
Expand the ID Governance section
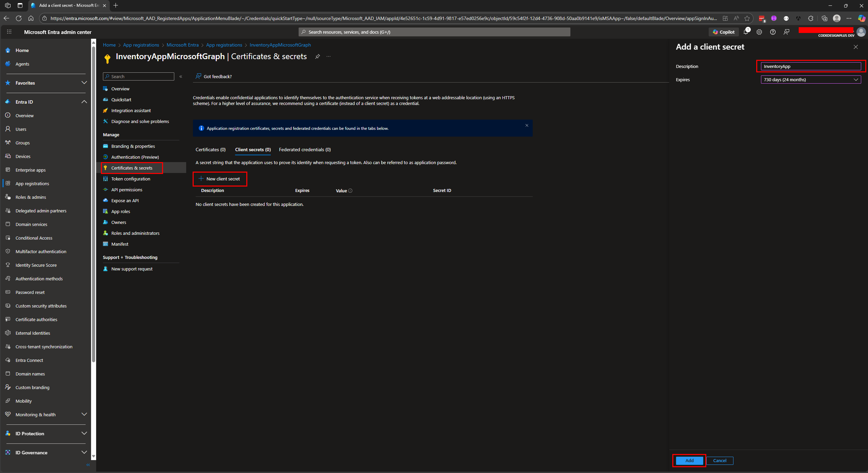pos(84,453)
